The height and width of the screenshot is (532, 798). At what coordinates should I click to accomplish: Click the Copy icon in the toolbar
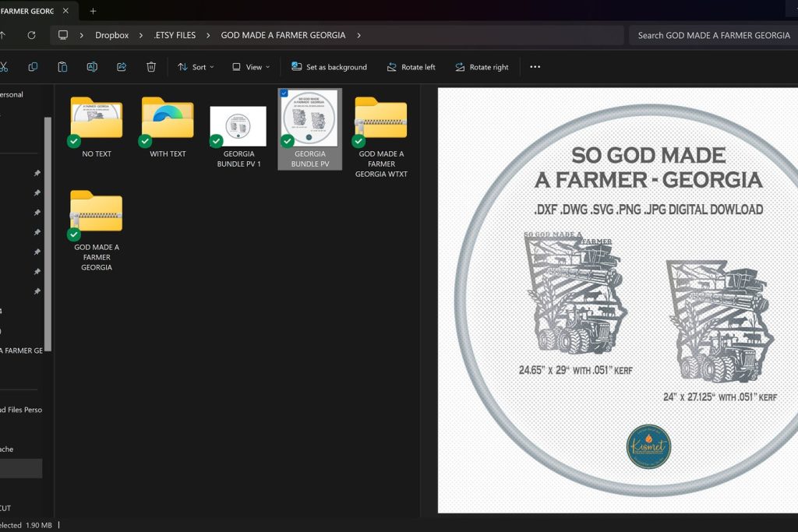[33, 67]
